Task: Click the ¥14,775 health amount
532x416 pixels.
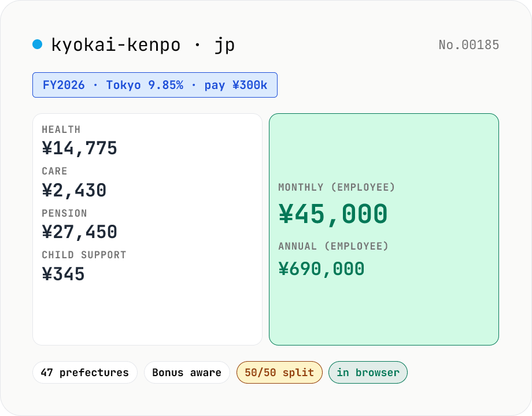Action: coord(79,148)
